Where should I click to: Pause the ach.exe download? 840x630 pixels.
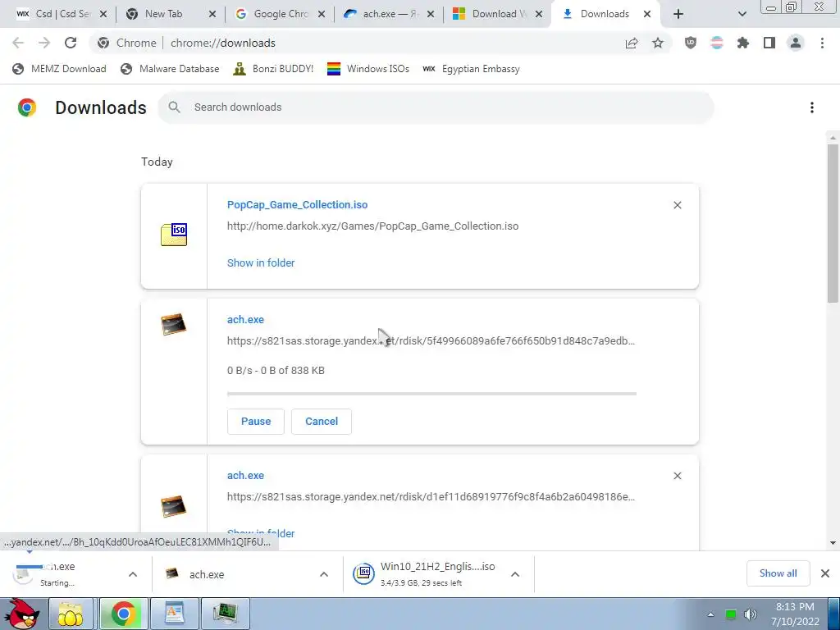coord(256,421)
